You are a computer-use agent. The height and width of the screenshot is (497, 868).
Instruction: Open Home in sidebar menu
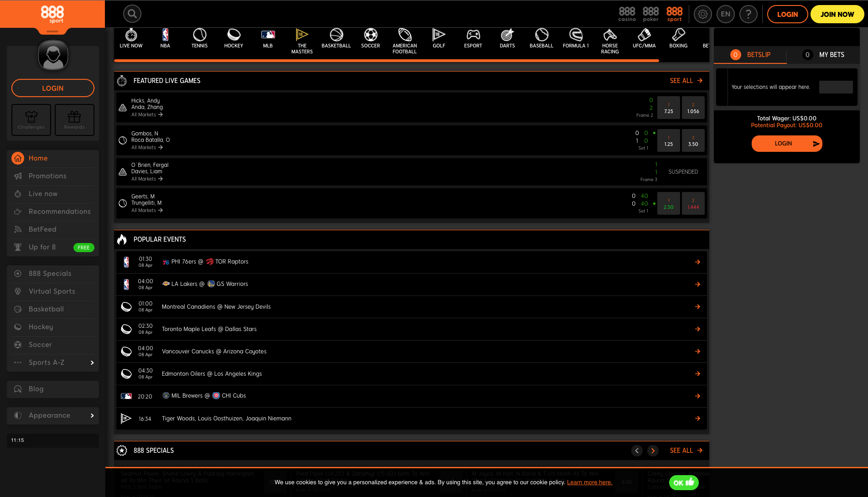click(x=53, y=158)
